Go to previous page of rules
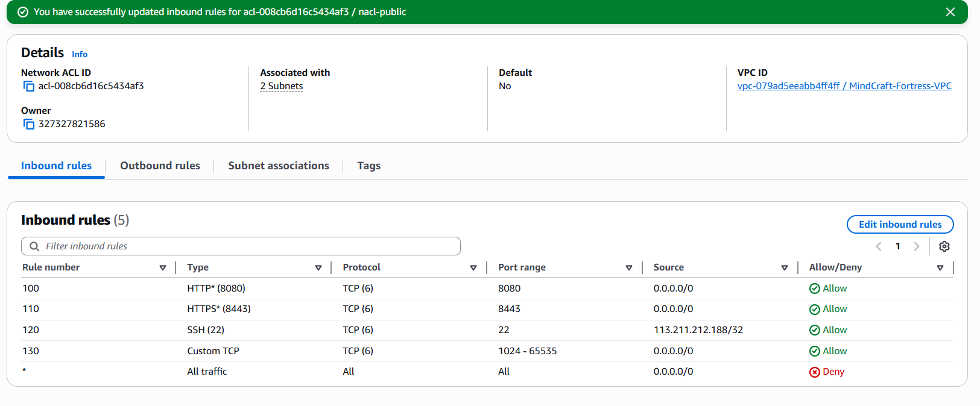The image size is (980, 406). point(879,246)
